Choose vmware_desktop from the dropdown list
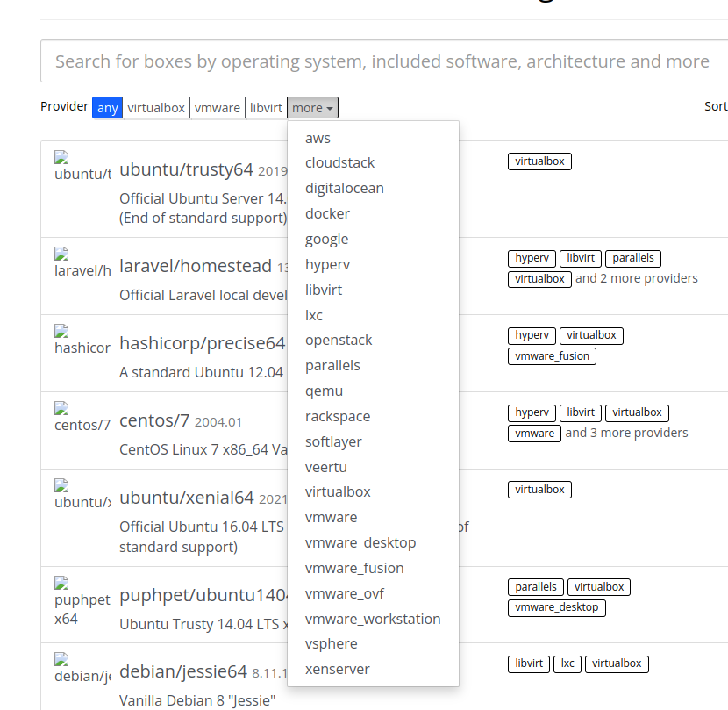 click(x=374, y=542)
